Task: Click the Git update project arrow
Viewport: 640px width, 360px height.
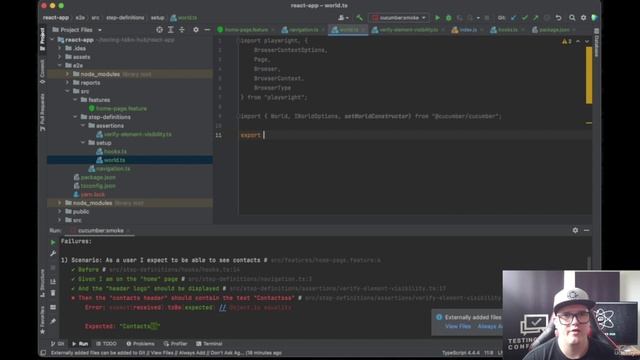Action: [513, 18]
